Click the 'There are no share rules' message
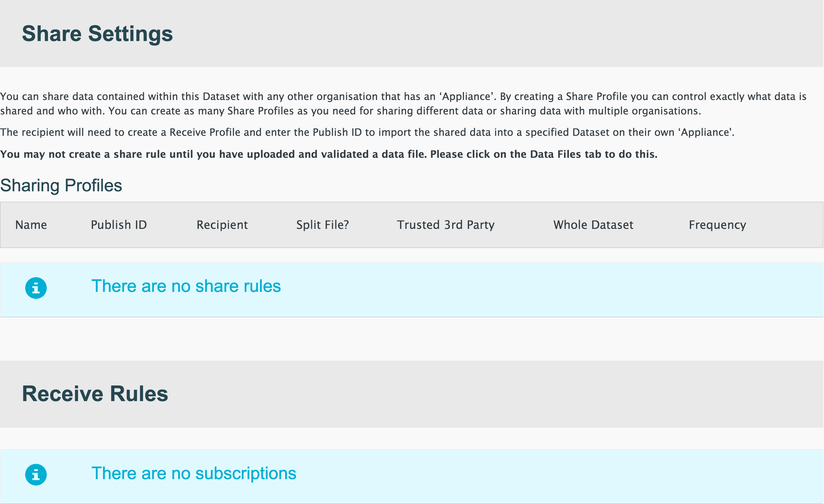This screenshot has height=504, width=824. click(186, 286)
